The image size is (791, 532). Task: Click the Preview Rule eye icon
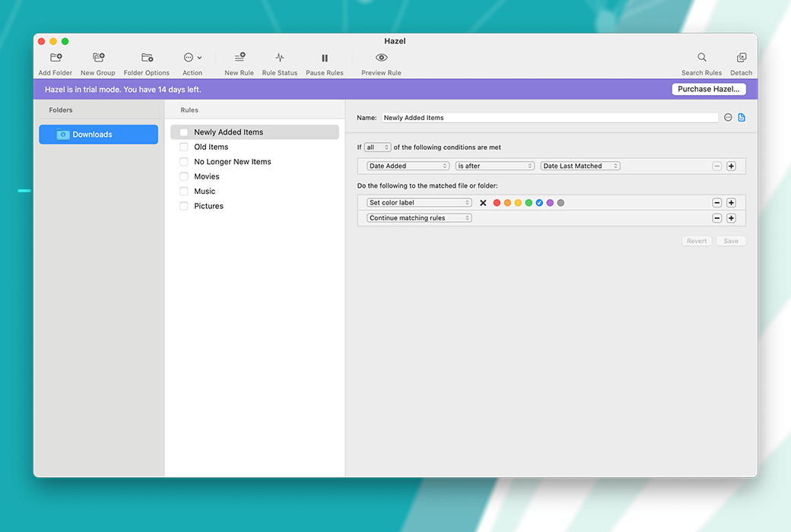[x=381, y=58]
